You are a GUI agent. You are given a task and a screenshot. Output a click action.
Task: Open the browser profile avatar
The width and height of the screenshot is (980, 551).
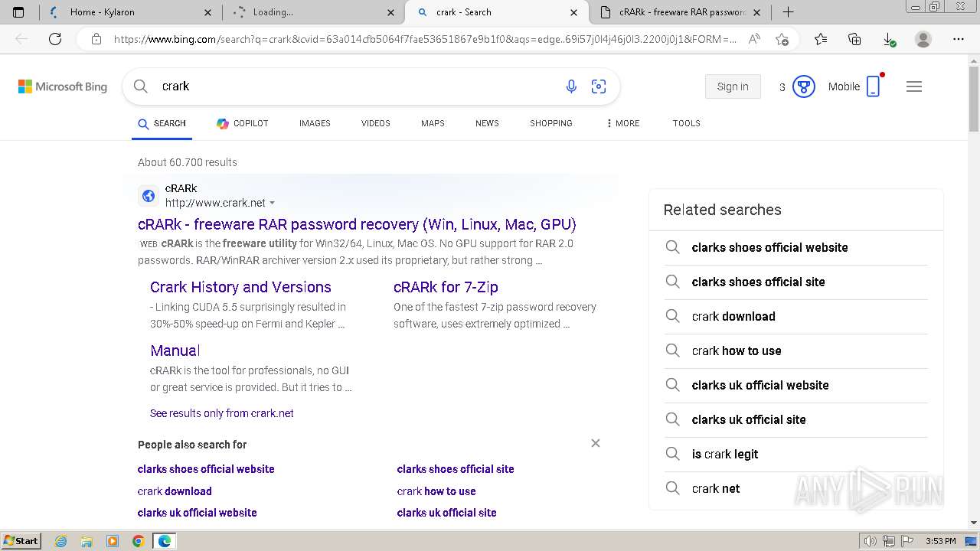(923, 39)
